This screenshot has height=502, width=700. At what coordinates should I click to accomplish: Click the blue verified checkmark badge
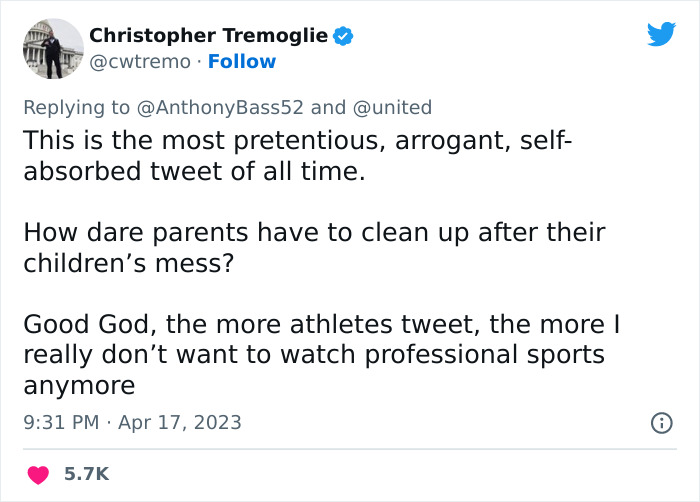click(342, 36)
